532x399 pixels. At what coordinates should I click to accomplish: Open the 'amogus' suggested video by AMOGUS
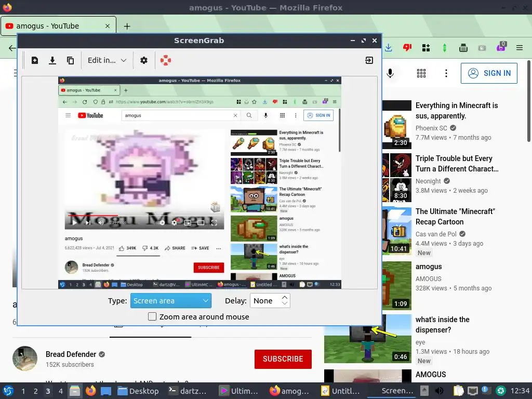pyautogui.click(x=429, y=267)
